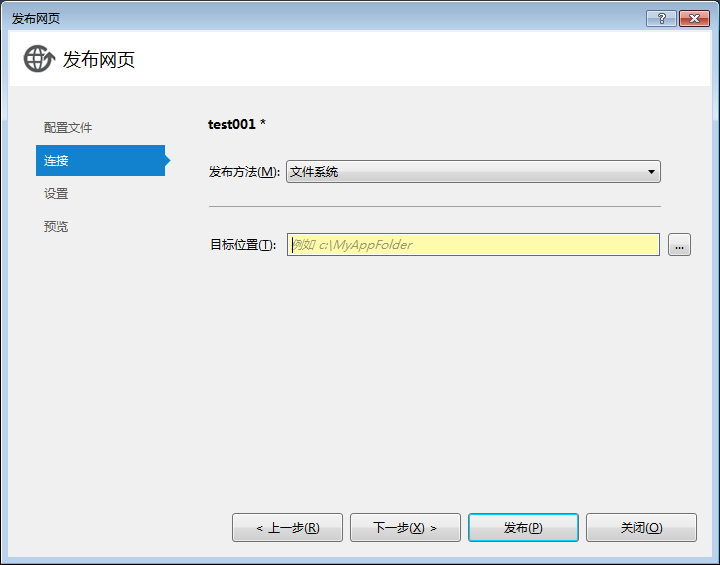This screenshot has width=720, height=565.
Task: Focus the 目标位置 input field
Action: tap(473, 244)
